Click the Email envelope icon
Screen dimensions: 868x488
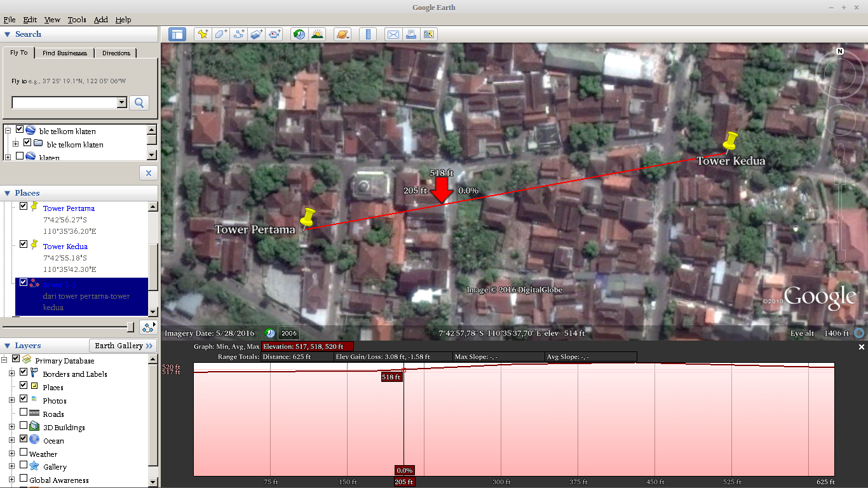tap(393, 34)
